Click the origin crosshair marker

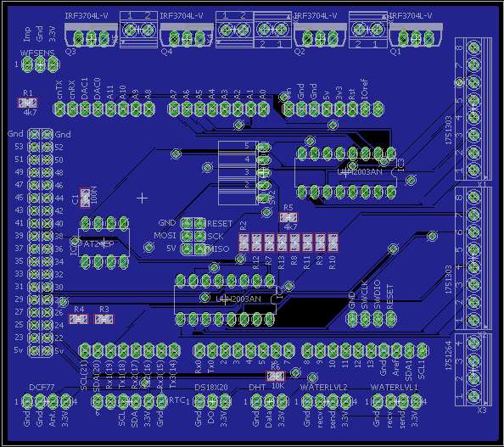pyautogui.click(x=142, y=198)
